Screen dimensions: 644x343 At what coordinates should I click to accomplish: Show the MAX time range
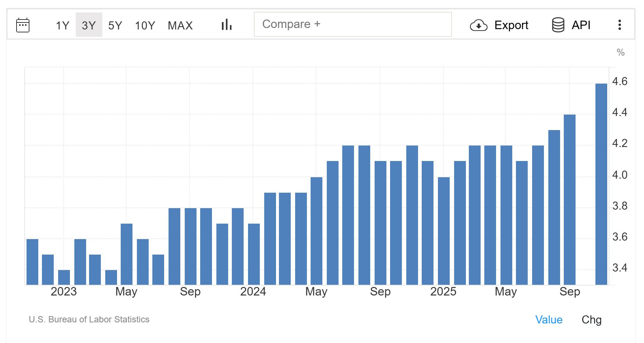[180, 25]
